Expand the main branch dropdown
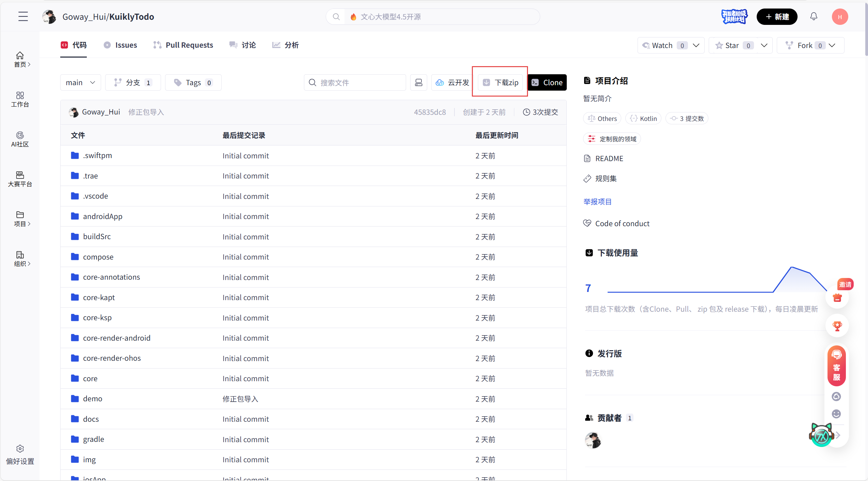The width and height of the screenshot is (868, 481). coord(80,82)
